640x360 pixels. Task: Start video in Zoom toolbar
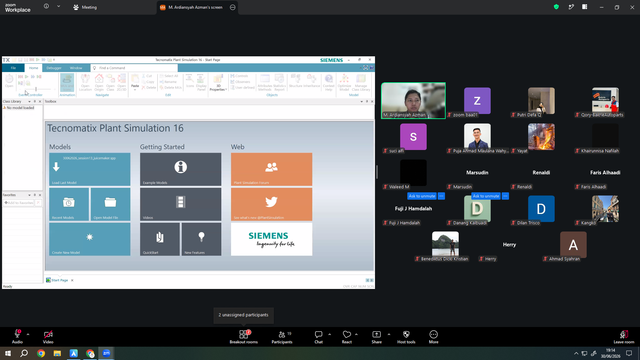(x=48, y=337)
